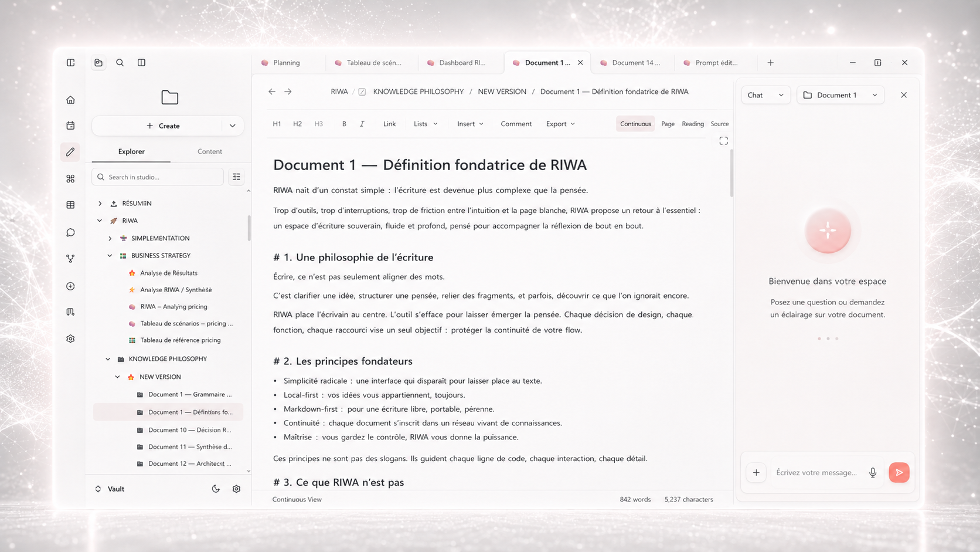
Task: Collapse the BUSINESS STRATEGY folder
Action: click(x=110, y=256)
